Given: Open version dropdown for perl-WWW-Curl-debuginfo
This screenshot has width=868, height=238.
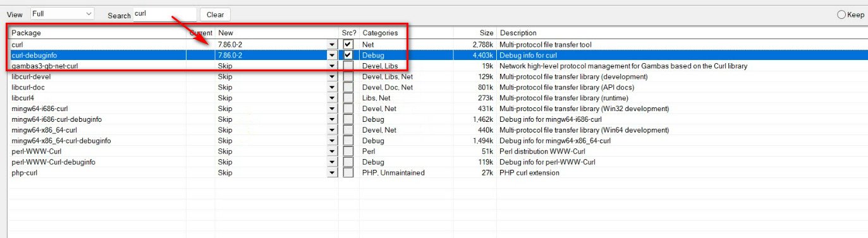Looking at the screenshot, I should click(332, 163).
